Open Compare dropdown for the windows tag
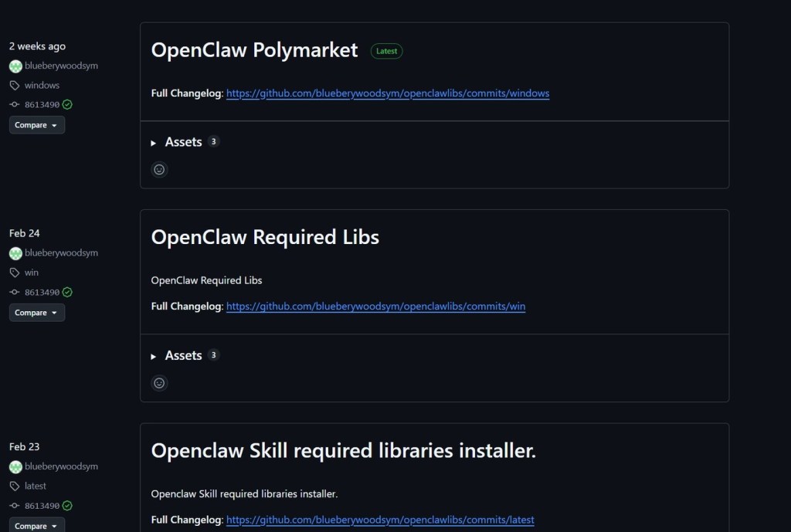This screenshot has width=791, height=532. coord(36,125)
